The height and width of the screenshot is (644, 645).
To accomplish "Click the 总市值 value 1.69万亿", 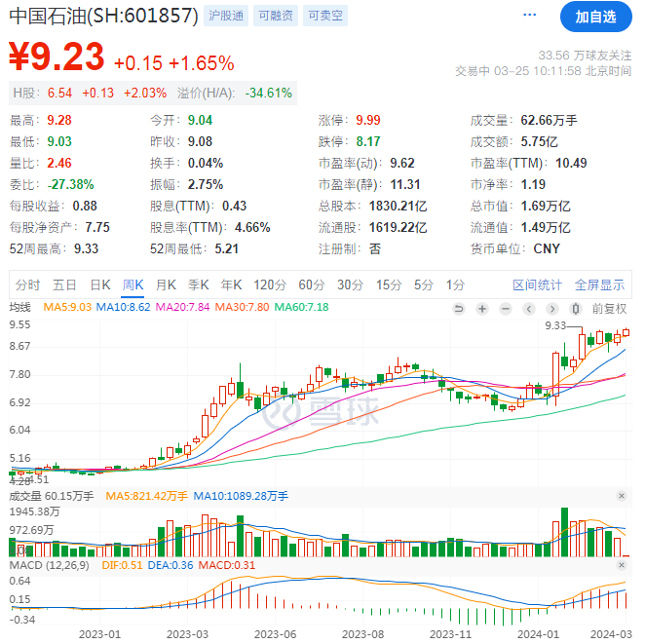I will pos(546,206).
